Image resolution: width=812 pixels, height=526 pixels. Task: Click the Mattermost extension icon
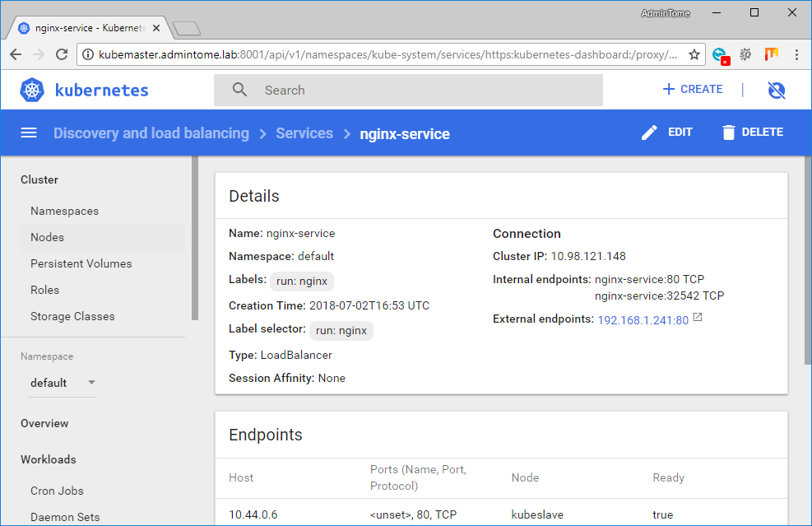tap(771, 54)
